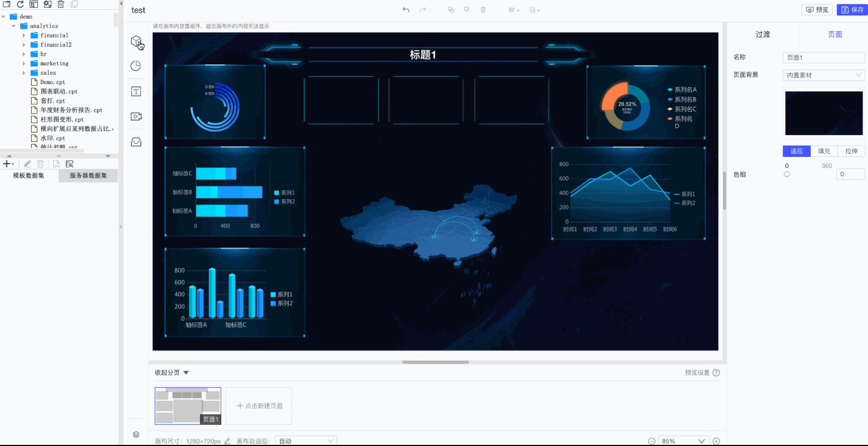
Task: Switch to the 页面 tab
Action: tap(835, 34)
